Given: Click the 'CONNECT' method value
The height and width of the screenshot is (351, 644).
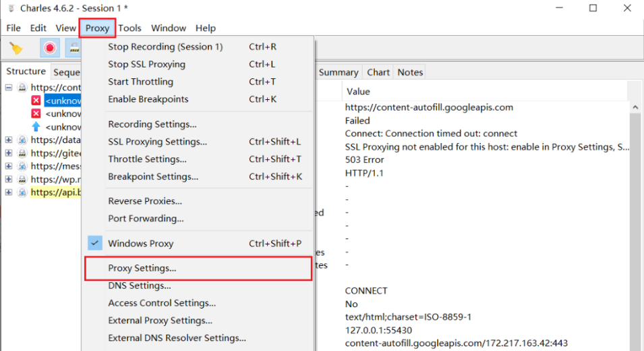Looking at the screenshot, I should coord(366,290).
